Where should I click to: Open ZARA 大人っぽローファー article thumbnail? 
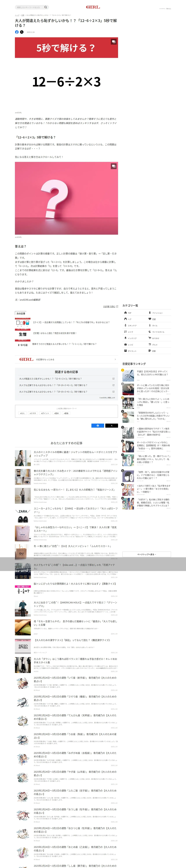(23, 515)
